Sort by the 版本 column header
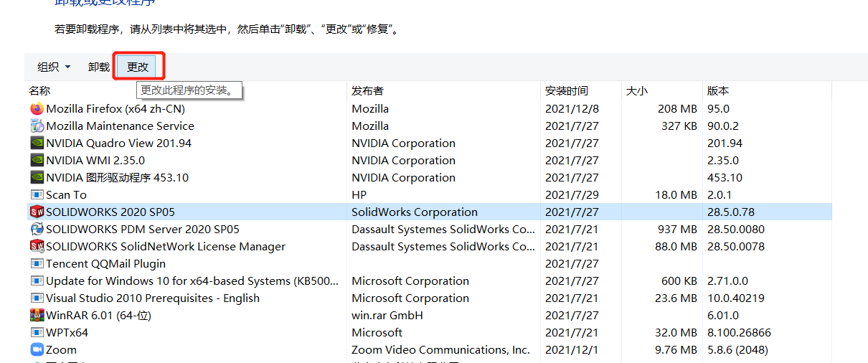Viewport: 868px width, 363px height. [x=718, y=91]
